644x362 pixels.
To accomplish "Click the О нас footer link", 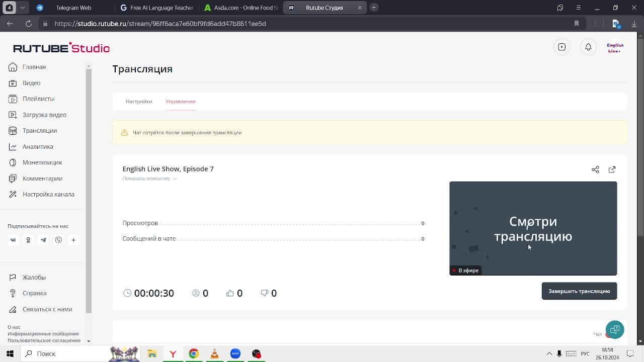I will (14, 327).
